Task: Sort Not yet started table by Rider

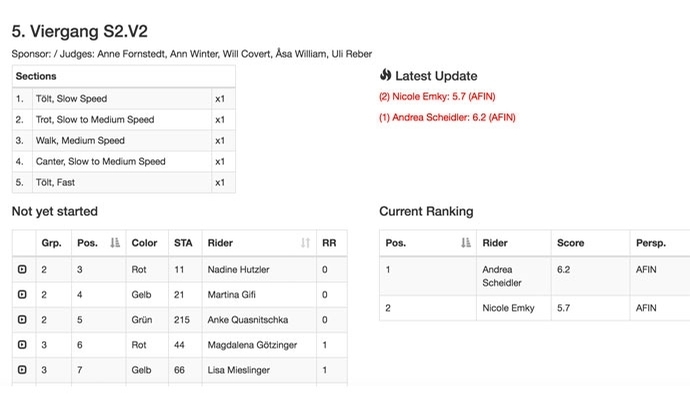Action: [x=305, y=243]
